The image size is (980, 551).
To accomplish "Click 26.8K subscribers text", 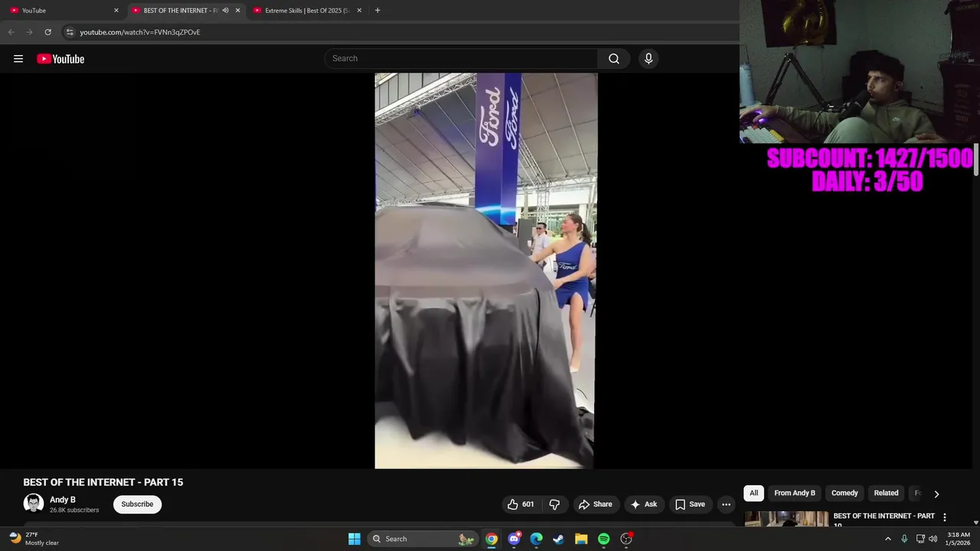I will (74, 510).
